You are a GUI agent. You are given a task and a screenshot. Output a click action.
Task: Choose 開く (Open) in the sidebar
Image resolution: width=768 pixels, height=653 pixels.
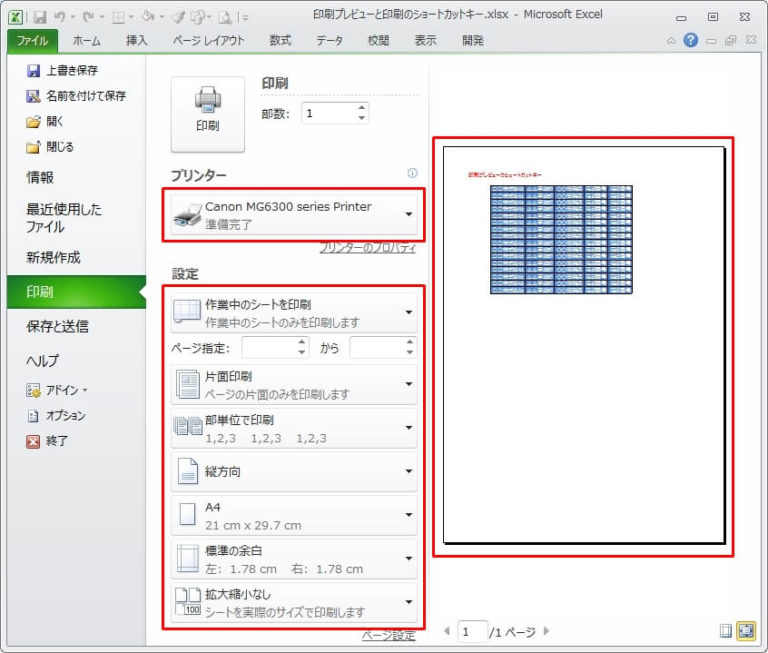[x=45, y=121]
